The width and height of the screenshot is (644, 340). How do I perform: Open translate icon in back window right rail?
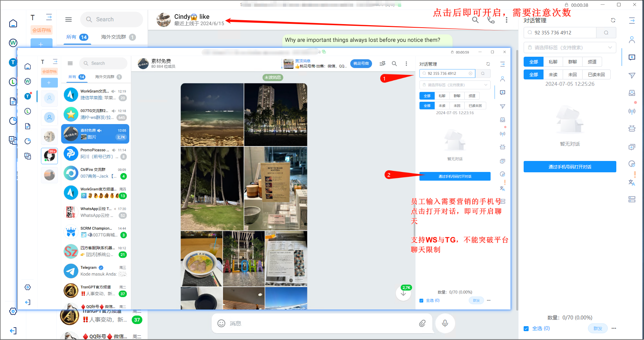[632, 182]
